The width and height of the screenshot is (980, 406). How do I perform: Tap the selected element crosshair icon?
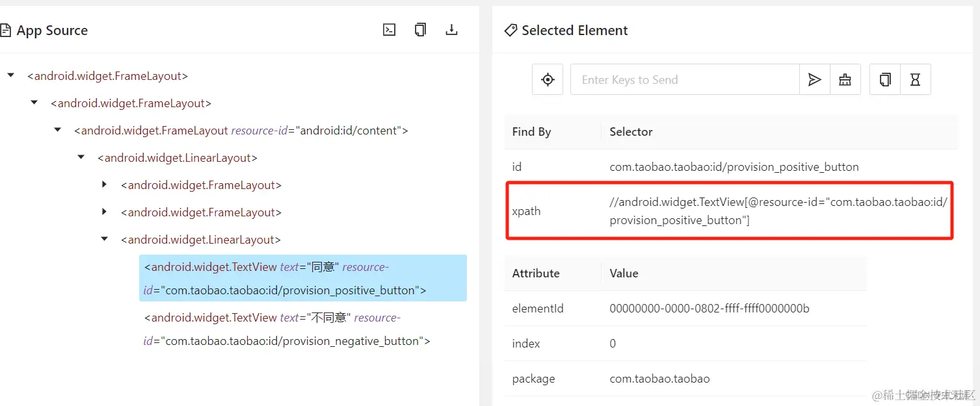548,79
